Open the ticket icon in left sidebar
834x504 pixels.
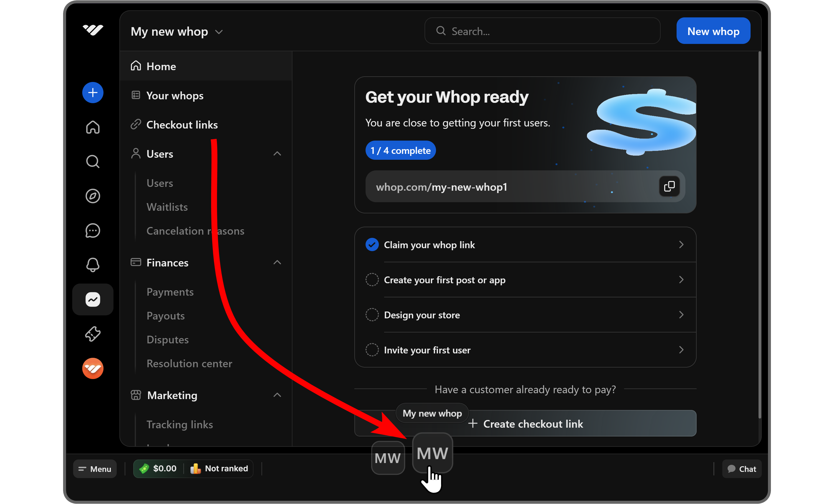pyautogui.click(x=93, y=334)
